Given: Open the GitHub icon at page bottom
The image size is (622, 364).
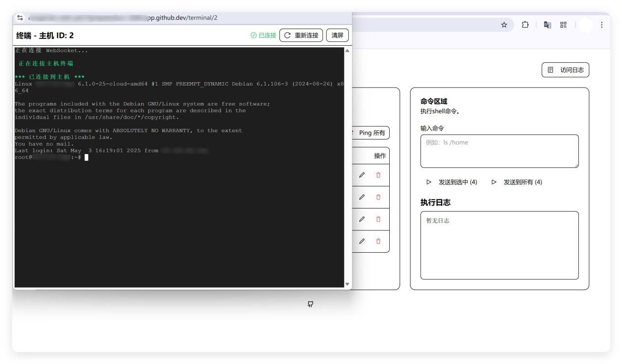Looking at the screenshot, I should (x=311, y=304).
